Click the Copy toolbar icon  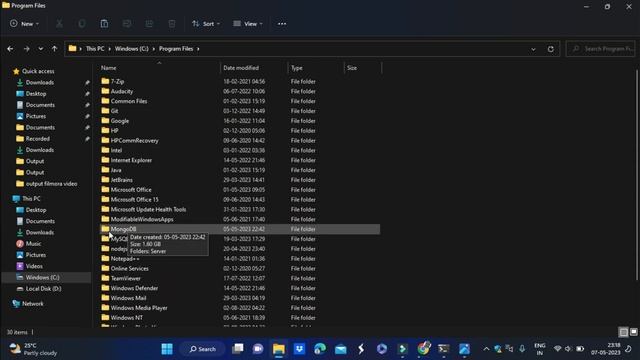(82, 24)
